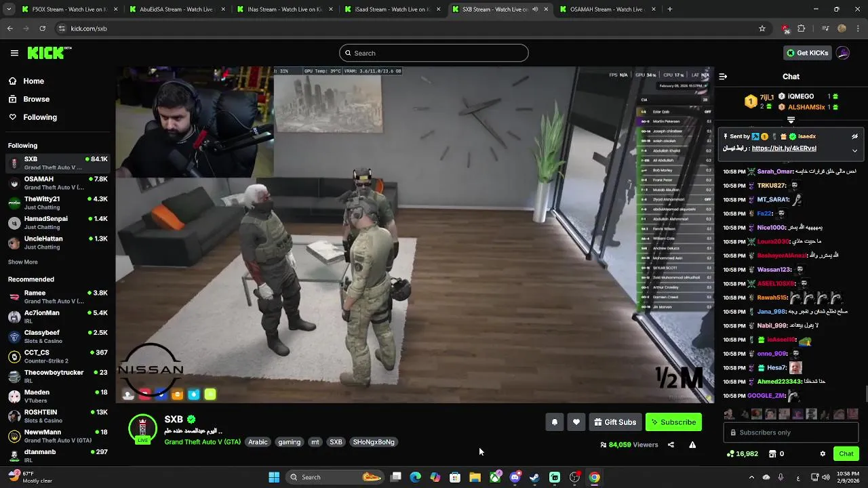The image size is (868, 488).
Task: Open recommended channel NewwMann
Action: tap(58, 436)
